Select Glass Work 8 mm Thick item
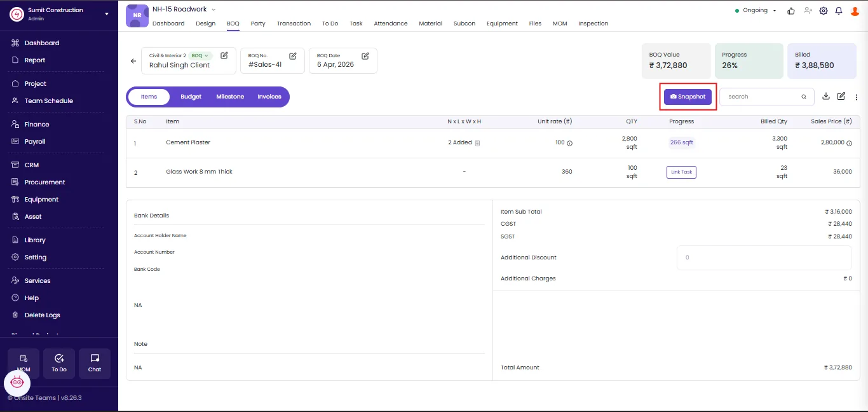 tap(199, 172)
